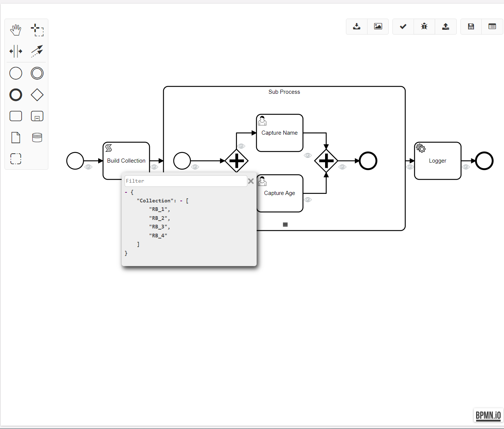Collapse the root JSON object
The image size is (504, 429).
tap(126, 192)
